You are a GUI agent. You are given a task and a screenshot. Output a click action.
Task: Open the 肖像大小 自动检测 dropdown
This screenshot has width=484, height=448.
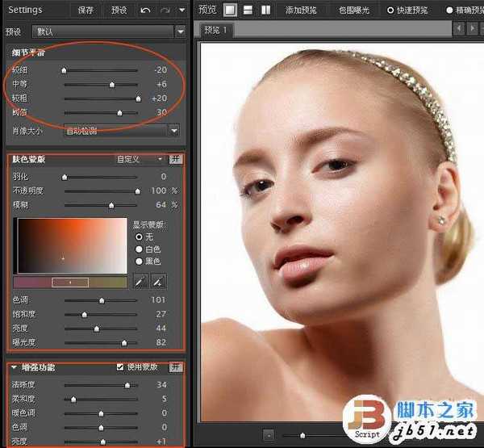(x=173, y=130)
